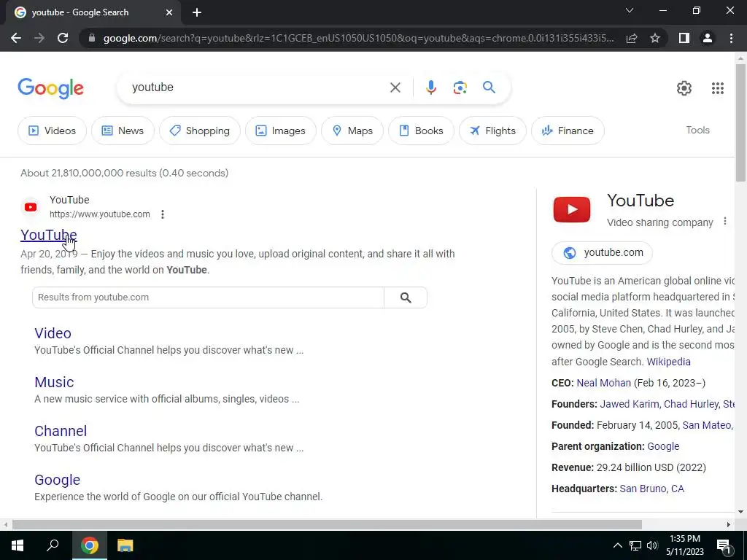Open San Bruno, CA link
This screenshot has width=747, height=560.
coord(651,489)
